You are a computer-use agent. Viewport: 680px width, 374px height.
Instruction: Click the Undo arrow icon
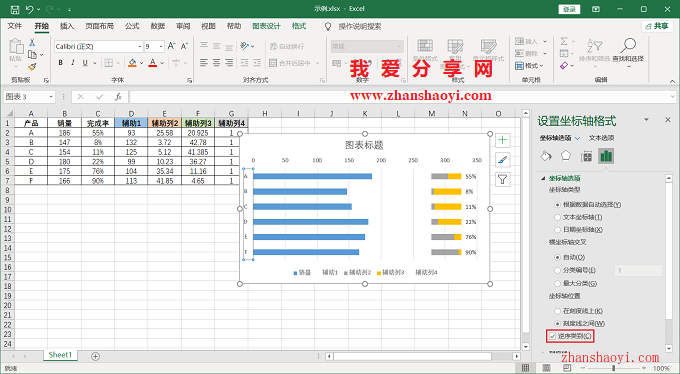[x=29, y=9]
